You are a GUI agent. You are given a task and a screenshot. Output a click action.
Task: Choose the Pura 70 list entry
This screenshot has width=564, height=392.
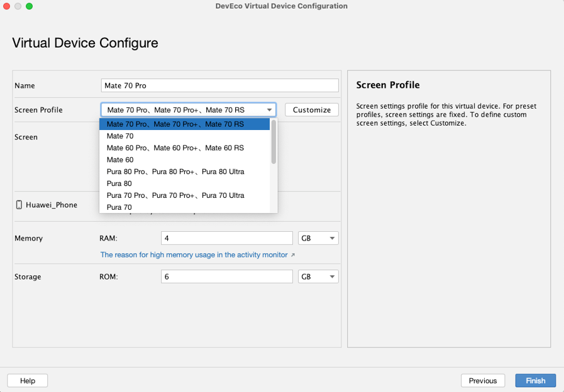coord(184,207)
